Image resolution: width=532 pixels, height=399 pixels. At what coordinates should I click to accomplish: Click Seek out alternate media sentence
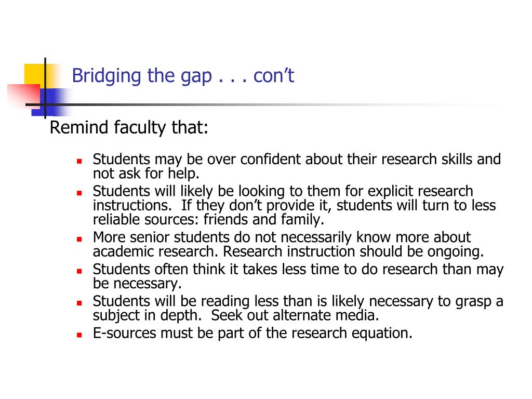[x=295, y=315]
